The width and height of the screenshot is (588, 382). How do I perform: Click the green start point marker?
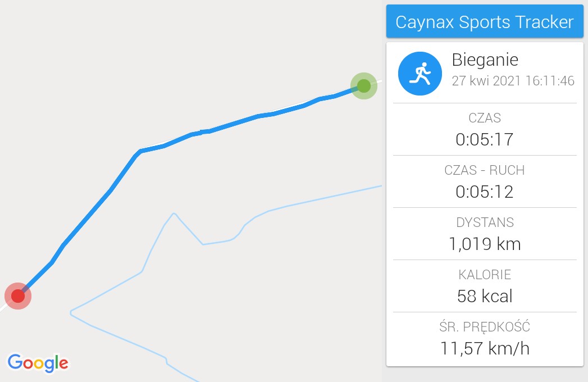coord(364,86)
